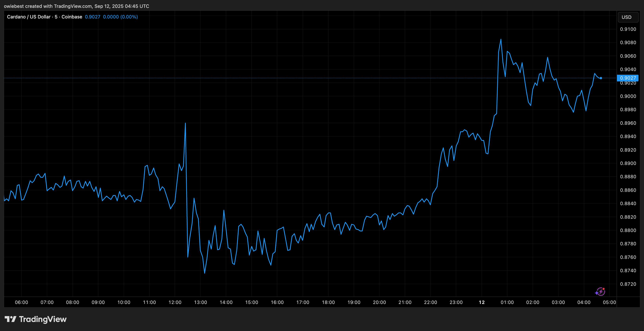
Task: Click the 0.9100 price scale label
Action: tap(628, 29)
